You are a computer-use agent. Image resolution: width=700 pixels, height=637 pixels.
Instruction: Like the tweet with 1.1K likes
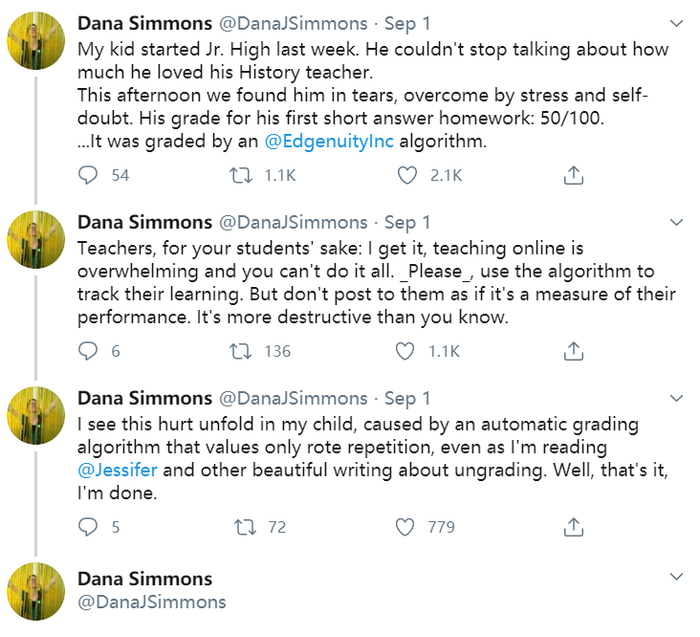tap(407, 351)
